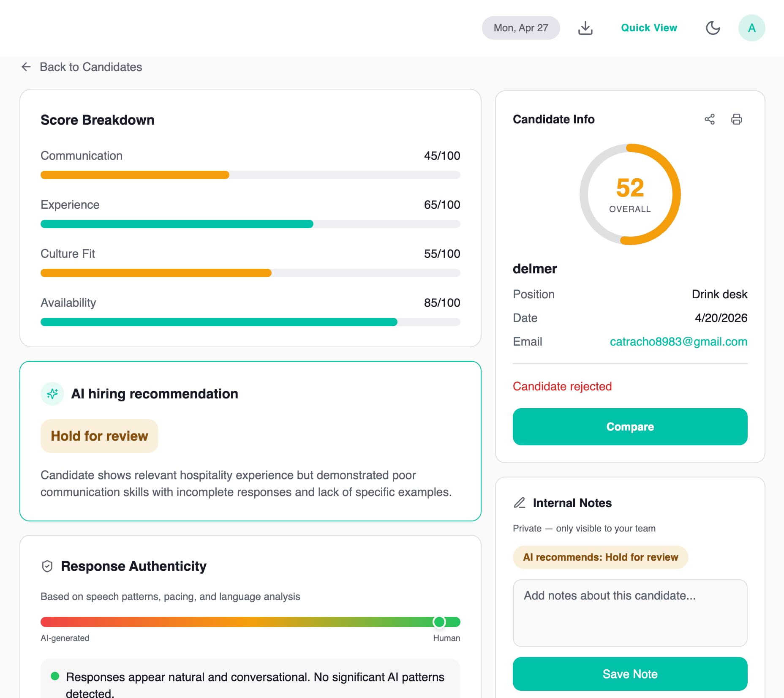Click the Availability score progress bar

(250, 322)
